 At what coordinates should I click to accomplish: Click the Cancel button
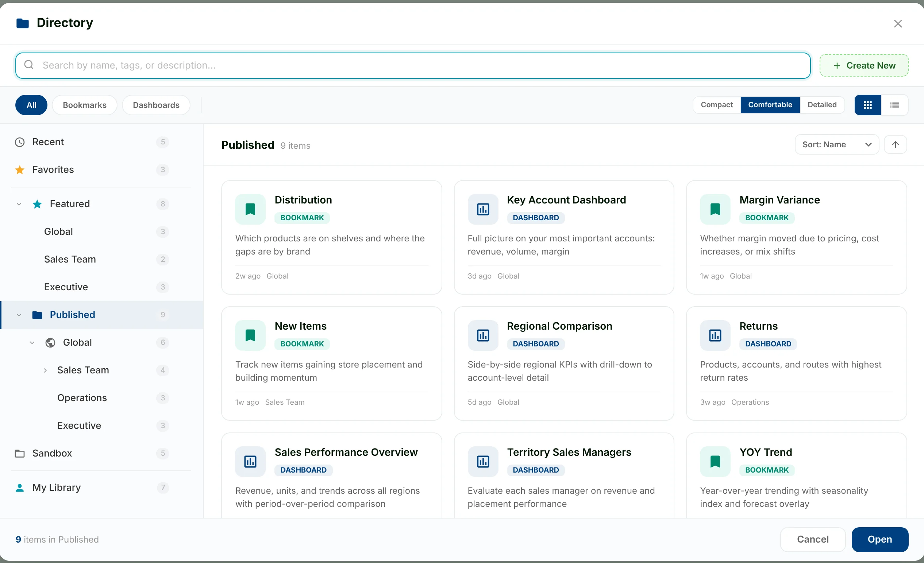click(x=813, y=539)
